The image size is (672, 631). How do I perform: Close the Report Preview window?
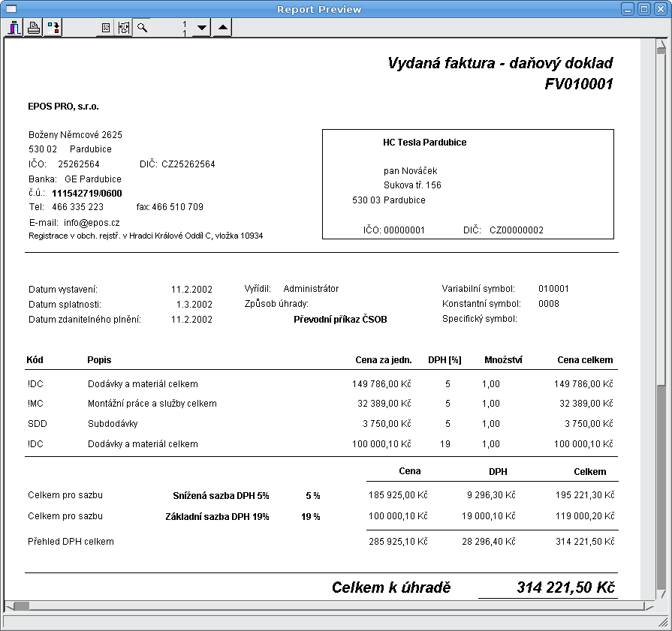(660, 9)
